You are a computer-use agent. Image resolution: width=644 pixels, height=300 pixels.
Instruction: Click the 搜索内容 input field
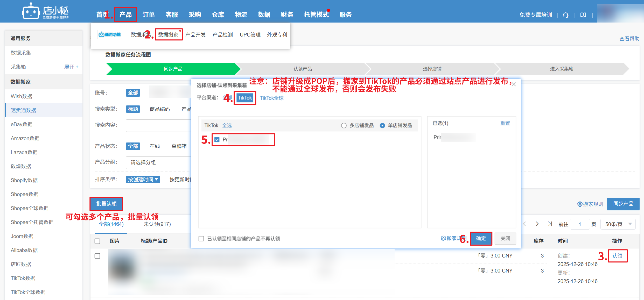pyautogui.click(x=158, y=126)
